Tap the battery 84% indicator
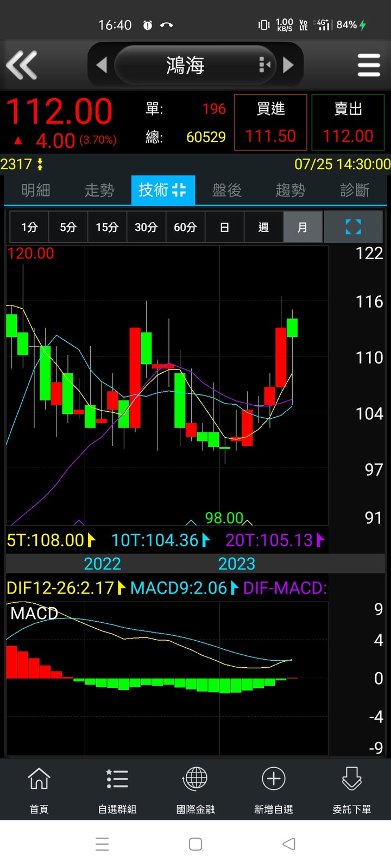391x868 pixels. [x=351, y=25]
